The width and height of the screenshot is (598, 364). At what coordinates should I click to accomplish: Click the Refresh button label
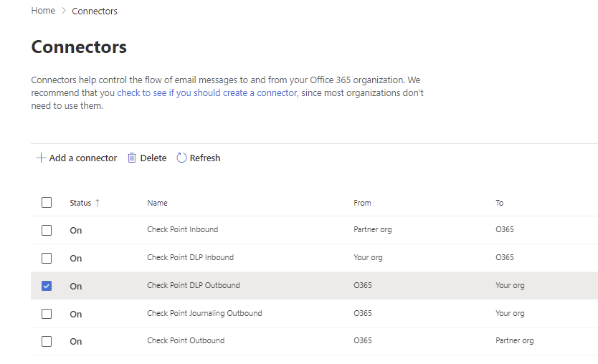pos(205,158)
